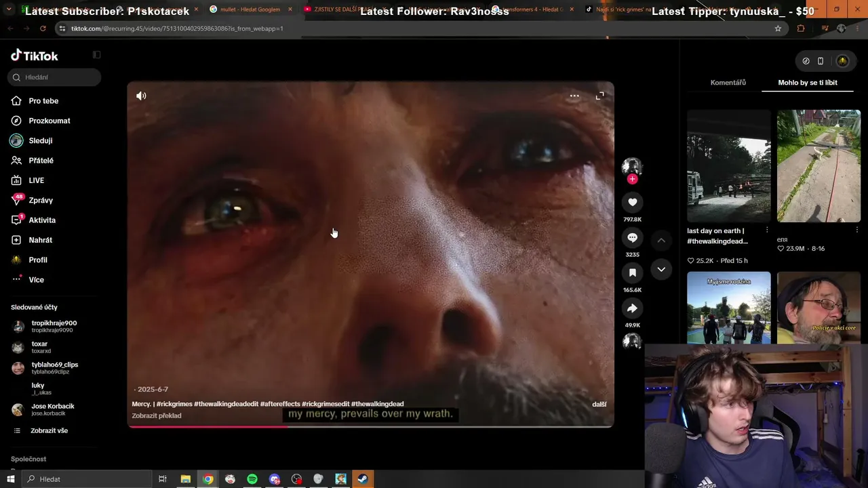
Task: Open profile avatar menu in top-right pill
Action: pos(842,61)
